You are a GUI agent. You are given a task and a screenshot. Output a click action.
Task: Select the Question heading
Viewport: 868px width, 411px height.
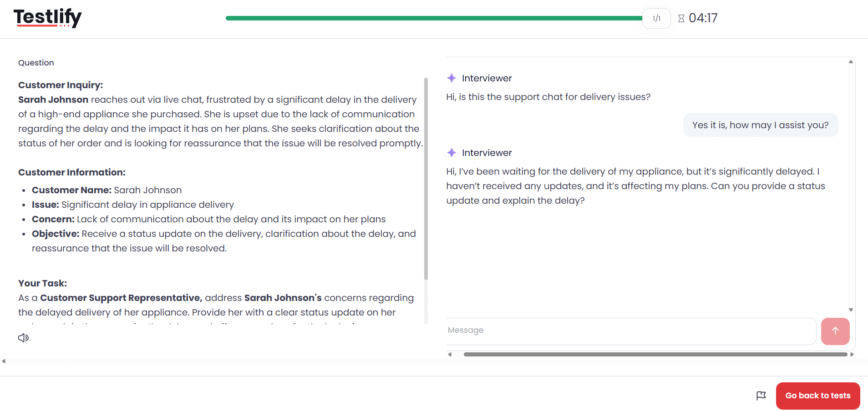36,62
